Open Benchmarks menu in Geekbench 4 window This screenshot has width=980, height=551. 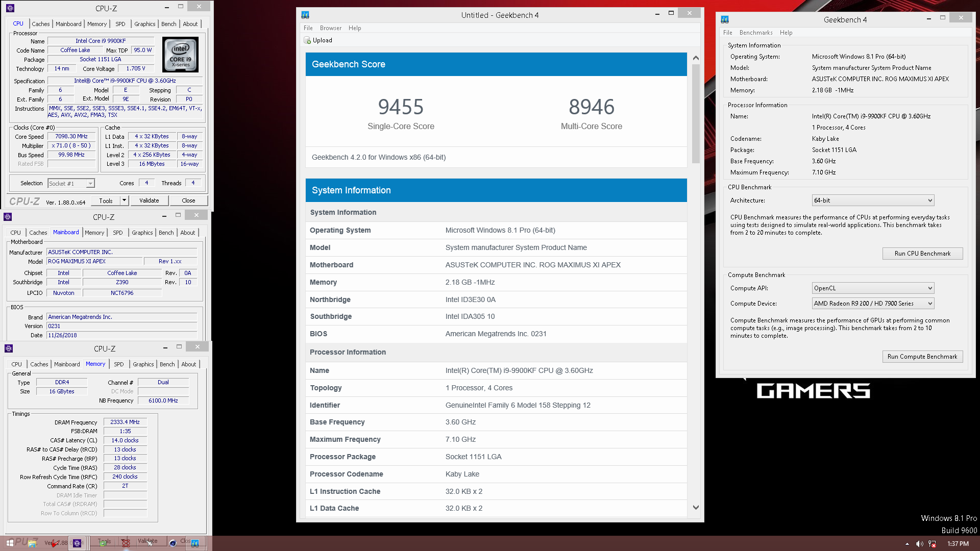(x=756, y=33)
